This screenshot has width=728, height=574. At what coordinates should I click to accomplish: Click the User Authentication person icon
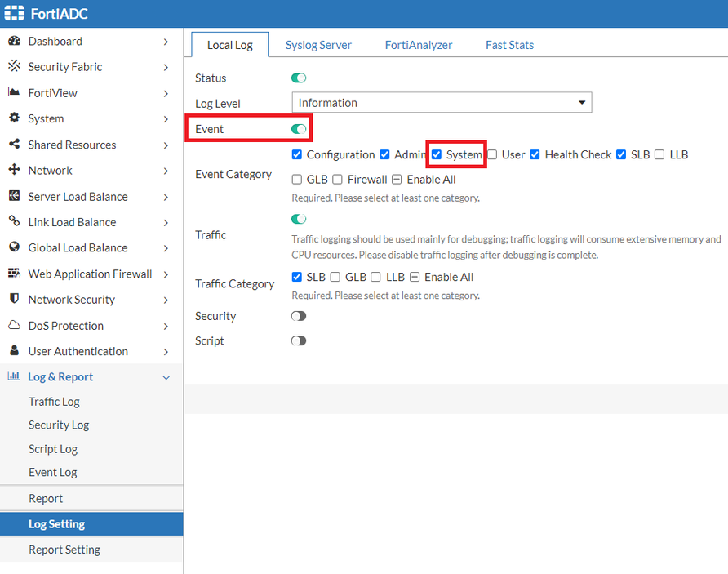[x=15, y=350]
